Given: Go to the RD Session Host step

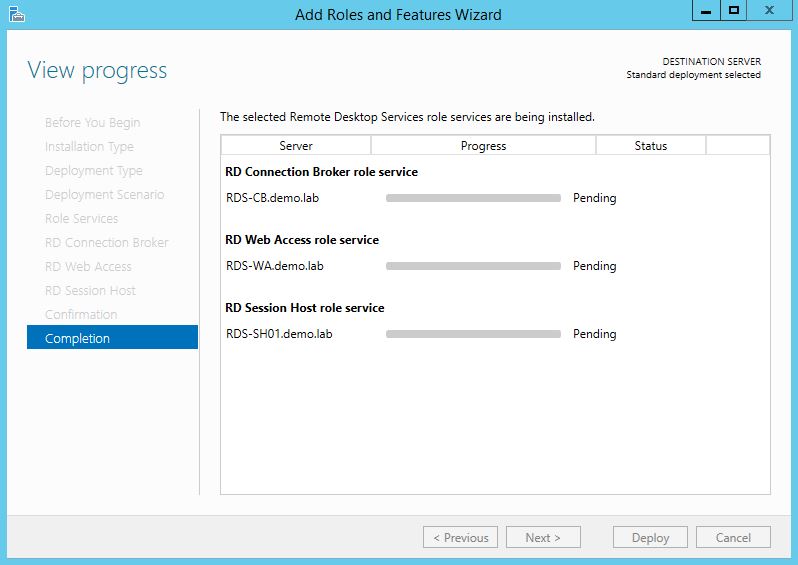Looking at the screenshot, I should point(90,290).
